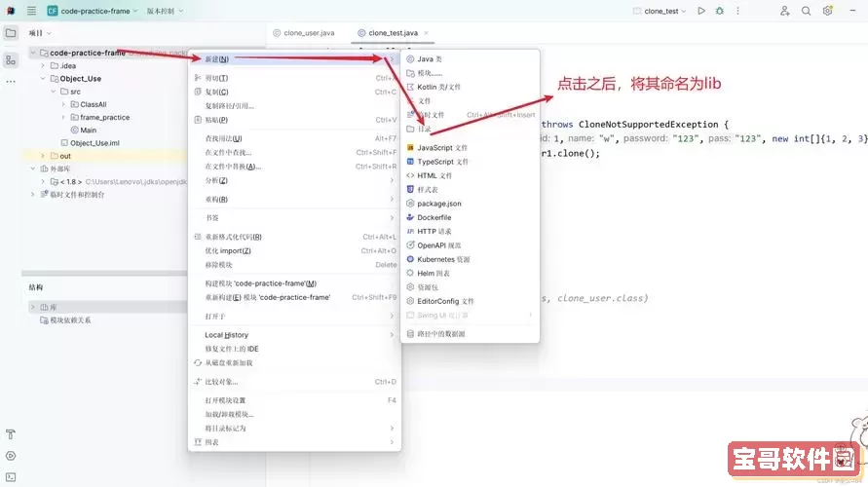The image size is (868, 487).
Task: Choose 从磁盘重新加载 menu item
Action: pyautogui.click(x=294, y=363)
